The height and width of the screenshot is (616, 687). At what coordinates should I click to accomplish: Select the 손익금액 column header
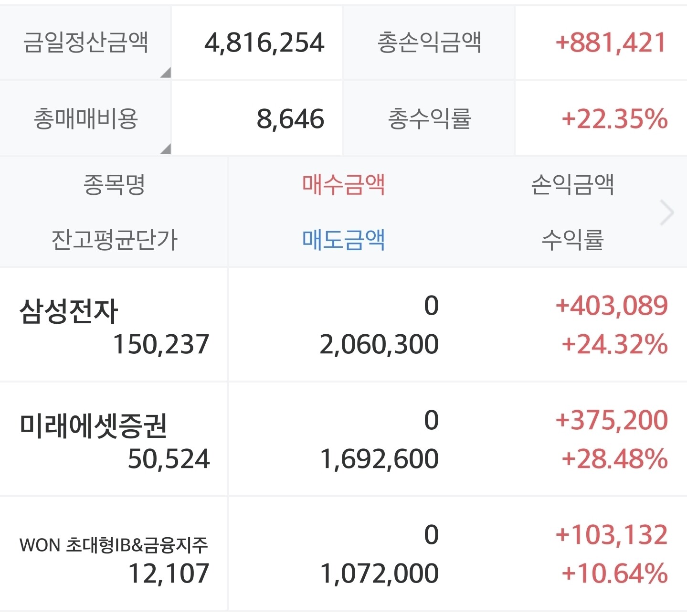pyautogui.click(x=572, y=185)
